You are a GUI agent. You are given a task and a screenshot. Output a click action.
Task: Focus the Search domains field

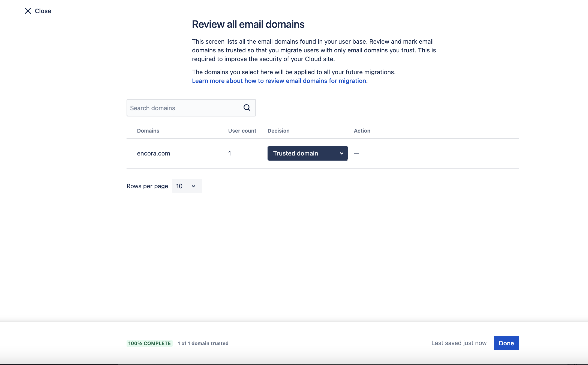[183, 108]
